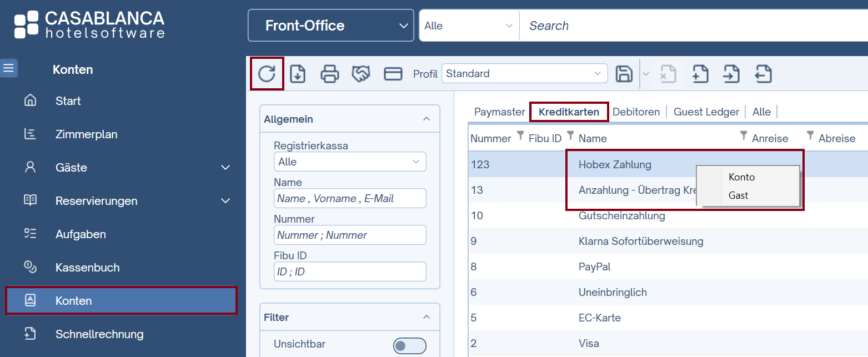Click the handshake icon in toolbar
Viewport: 868px width, 357px height.
[361, 74]
